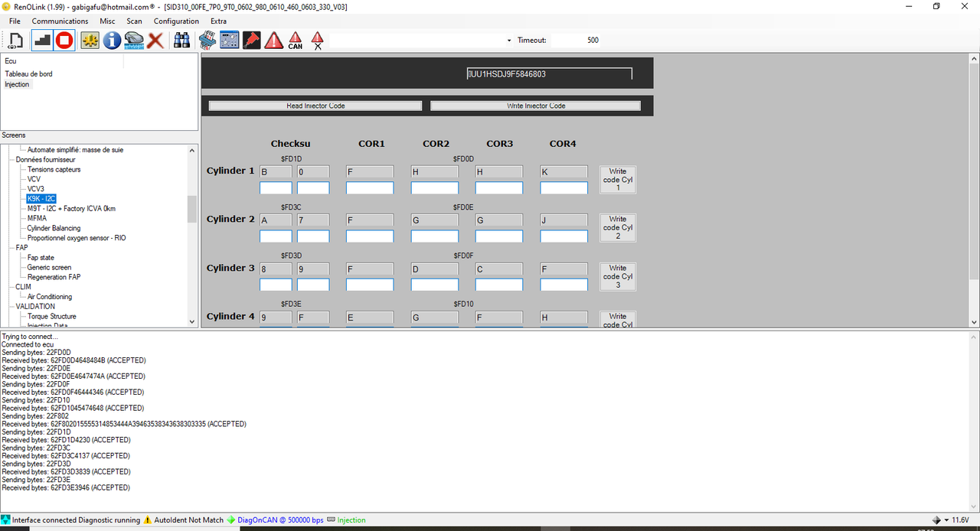
Task: Click the interface connected status icon
Action: [6, 520]
